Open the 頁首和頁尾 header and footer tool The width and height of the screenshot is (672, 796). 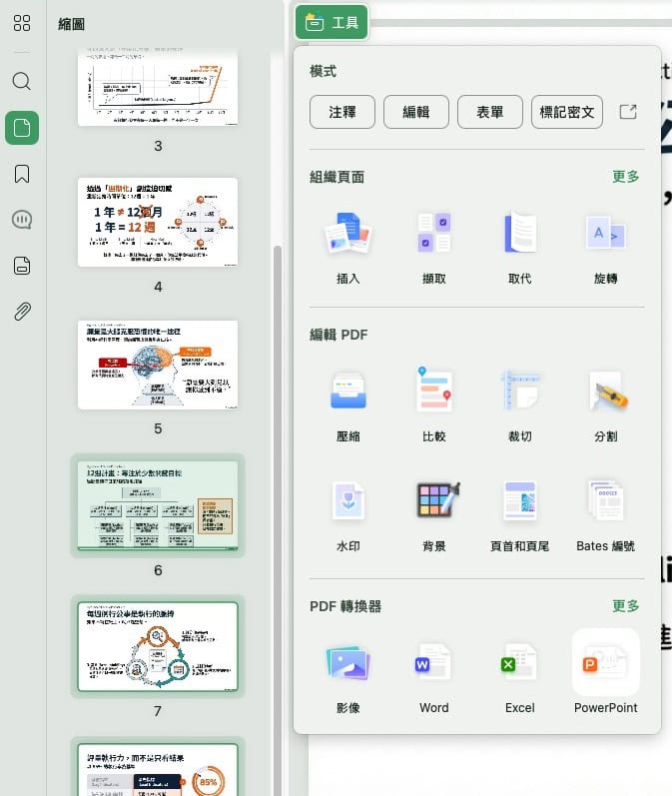click(x=520, y=515)
